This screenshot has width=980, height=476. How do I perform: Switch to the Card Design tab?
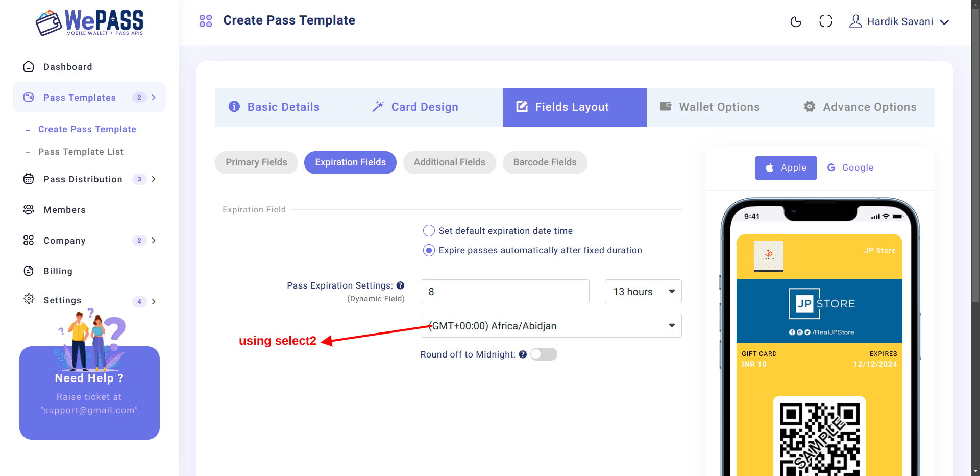click(415, 107)
